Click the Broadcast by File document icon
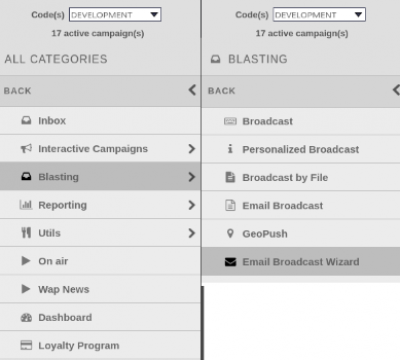This screenshot has width=400, height=360. (230, 177)
